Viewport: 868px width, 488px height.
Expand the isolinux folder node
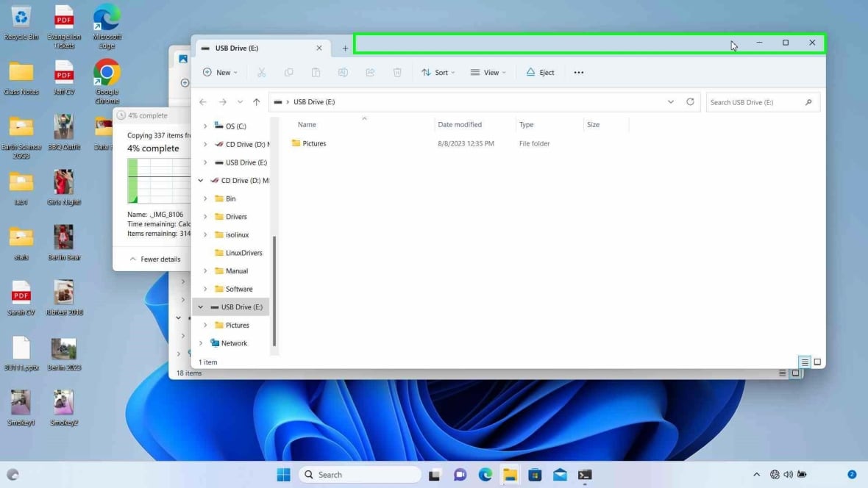coord(204,234)
